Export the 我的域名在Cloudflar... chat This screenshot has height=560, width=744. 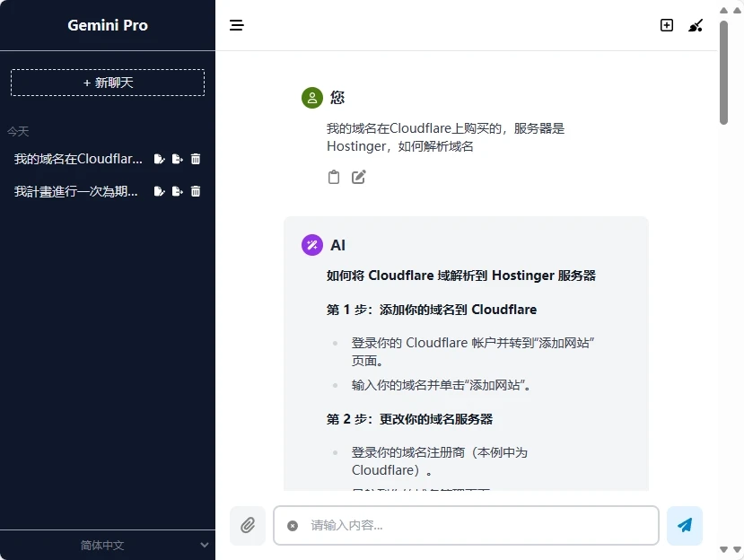pos(178,159)
